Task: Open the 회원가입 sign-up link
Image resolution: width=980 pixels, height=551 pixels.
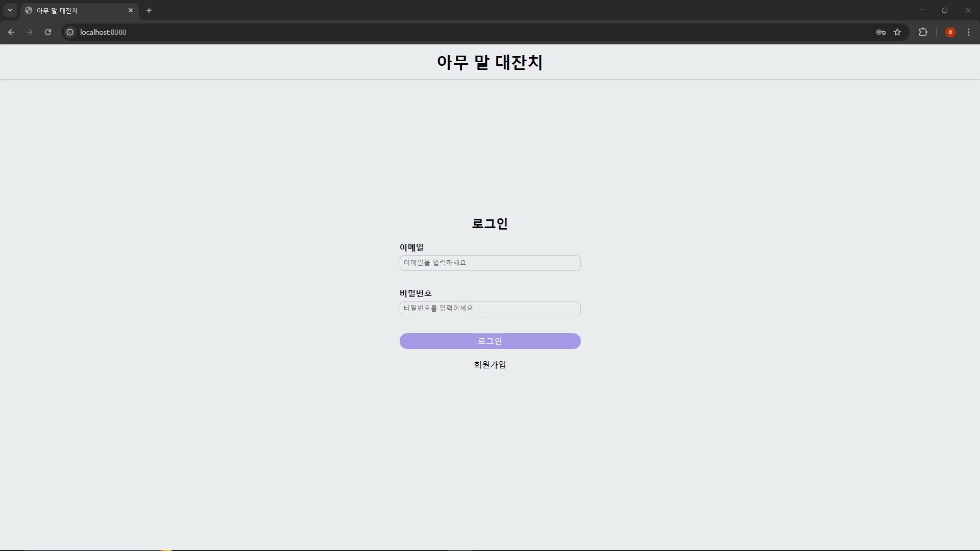Action: (490, 365)
